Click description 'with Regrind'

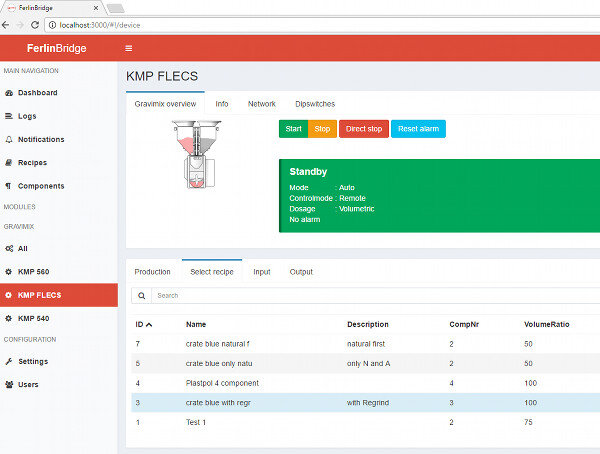click(x=368, y=403)
